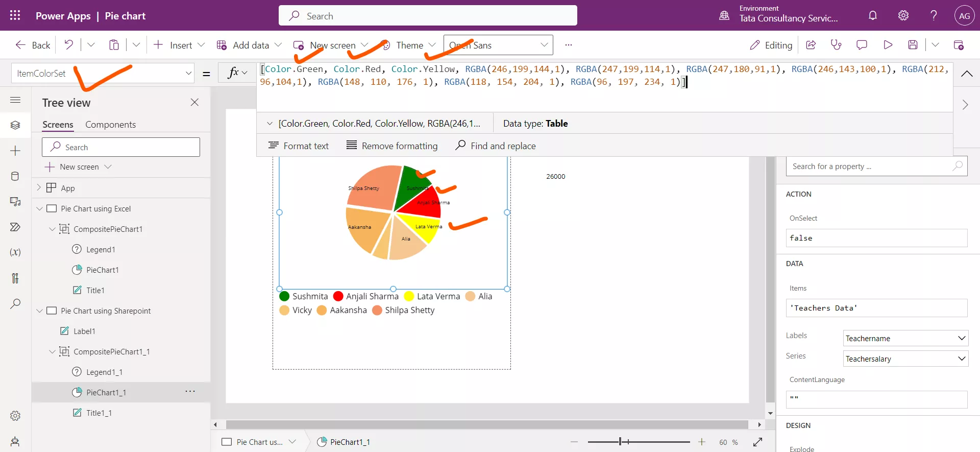The image size is (980, 452).
Task: Select PieChart1 in tree view
Action: click(102, 270)
